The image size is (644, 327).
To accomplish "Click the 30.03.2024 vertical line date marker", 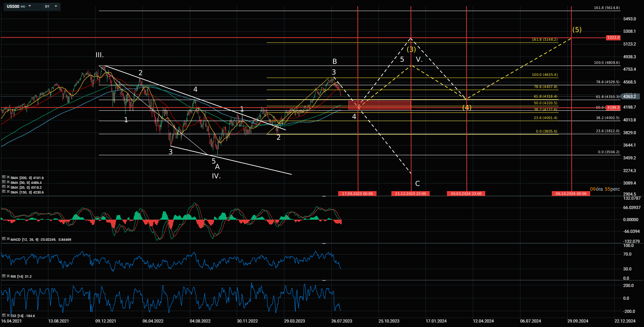I will point(466,194).
